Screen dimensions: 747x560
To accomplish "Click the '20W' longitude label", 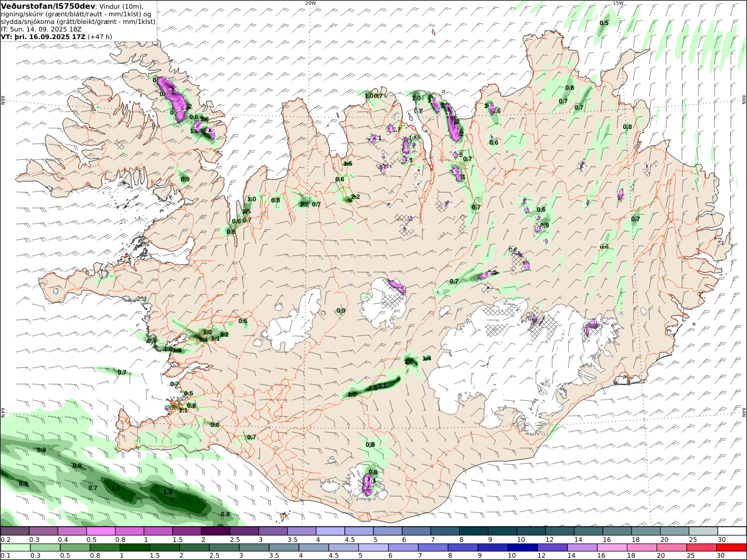I will click(x=310, y=3).
